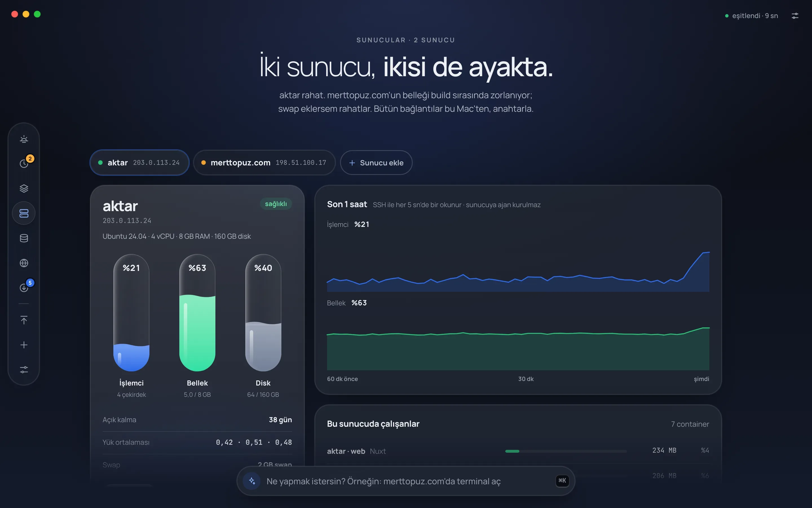Click the Açık kalma 38 gün value
812x508 pixels.
tap(280, 420)
